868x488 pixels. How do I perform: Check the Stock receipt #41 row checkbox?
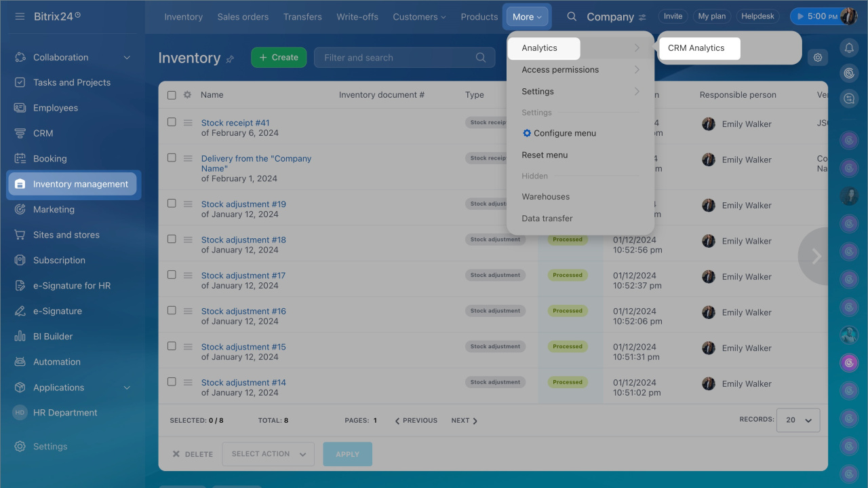(172, 122)
